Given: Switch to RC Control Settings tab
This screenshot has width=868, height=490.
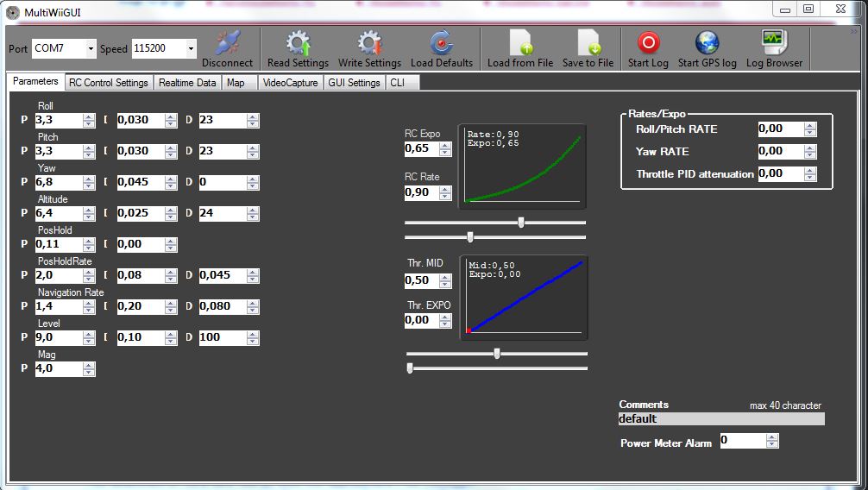Looking at the screenshot, I should click(109, 83).
